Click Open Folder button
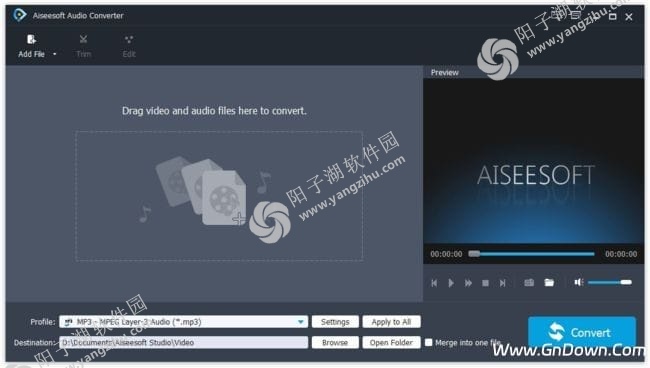This screenshot has width=650, height=368. [x=391, y=343]
